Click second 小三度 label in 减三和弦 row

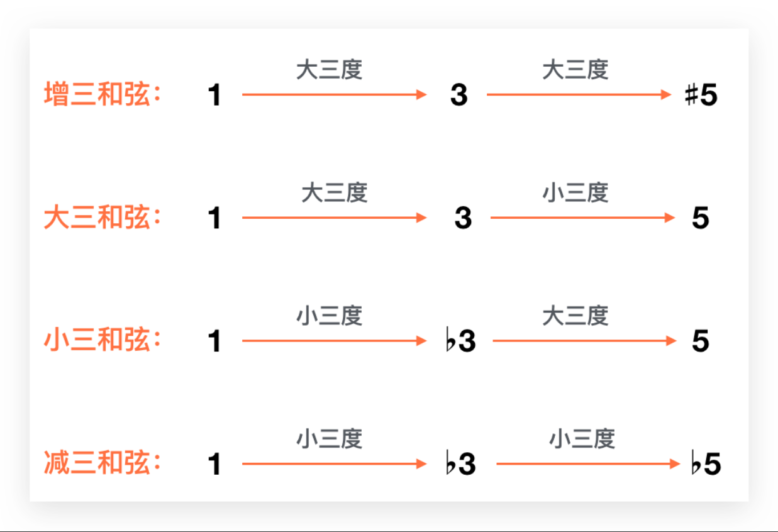(582, 438)
